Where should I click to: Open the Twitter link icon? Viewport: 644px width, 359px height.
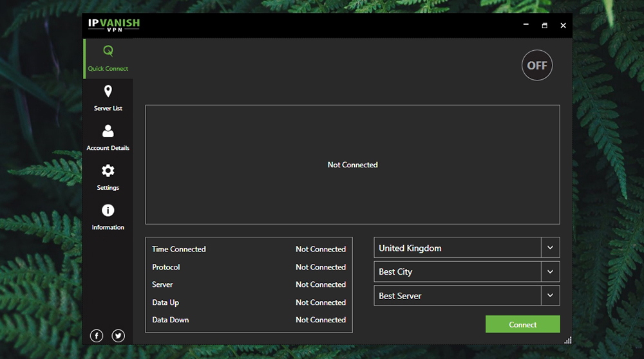coord(118,336)
